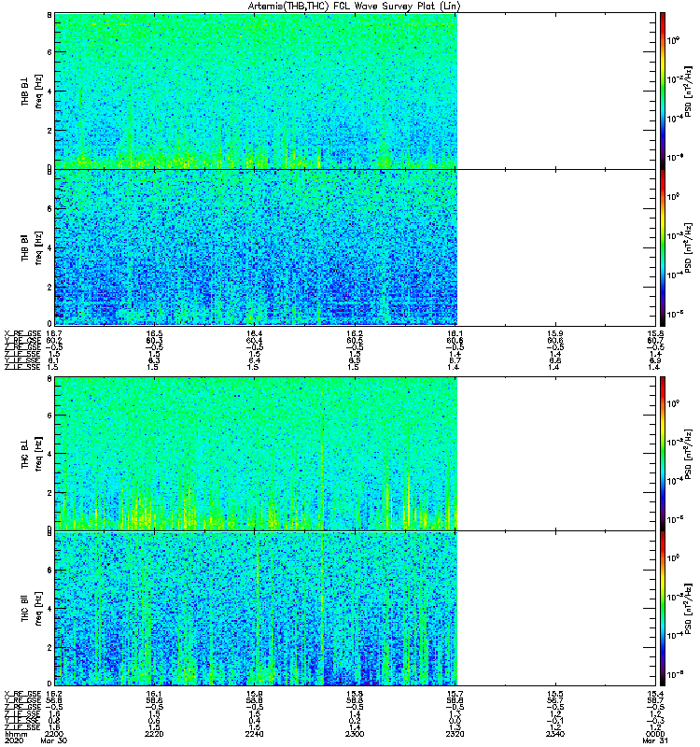The image size is (700, 747).
Task: Click the color bar beside the THC B⊥ panel
Action: pyautogui.click(x=663, y=454)
